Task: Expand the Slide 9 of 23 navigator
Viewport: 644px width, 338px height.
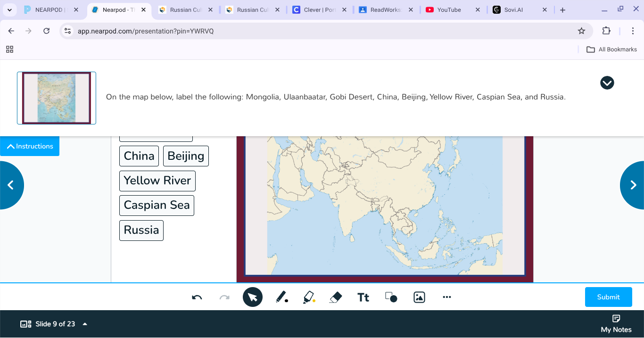Action: coord(85,324)
